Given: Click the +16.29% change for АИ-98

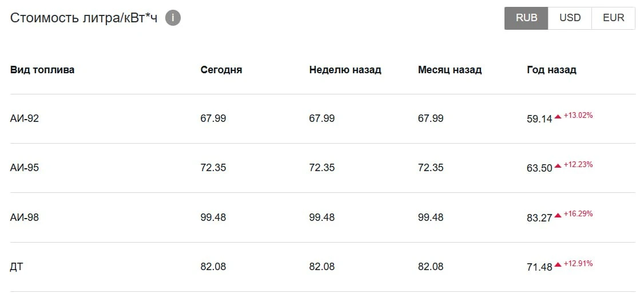Looking at the screenshot, I should click(x=578, y=214).
